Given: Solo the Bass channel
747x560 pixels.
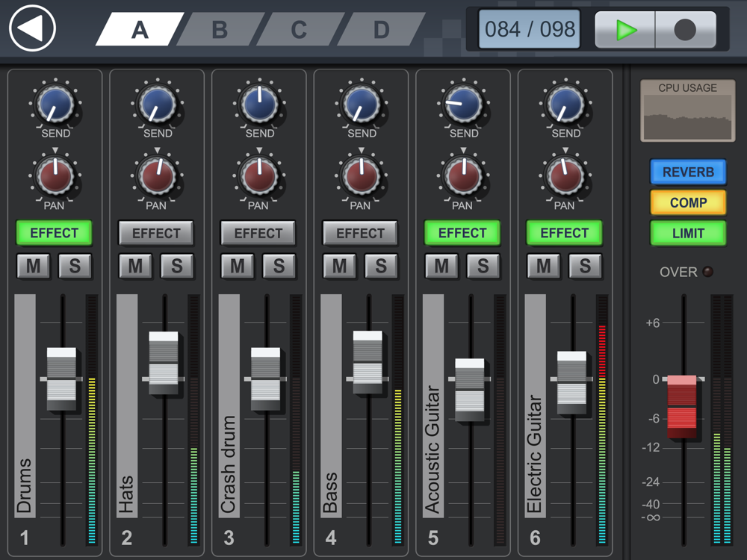Looking at the screenshot, I should [381, 266].
